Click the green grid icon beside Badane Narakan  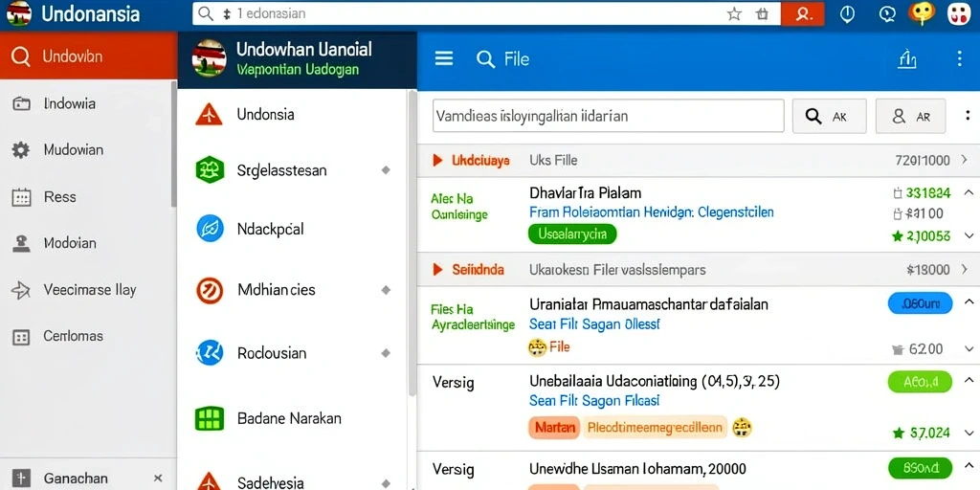(210, 418)
